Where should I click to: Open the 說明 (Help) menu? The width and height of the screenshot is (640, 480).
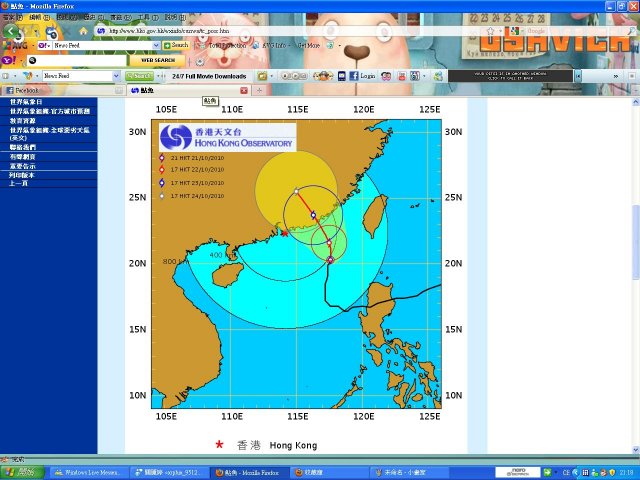tap(175, 18)
